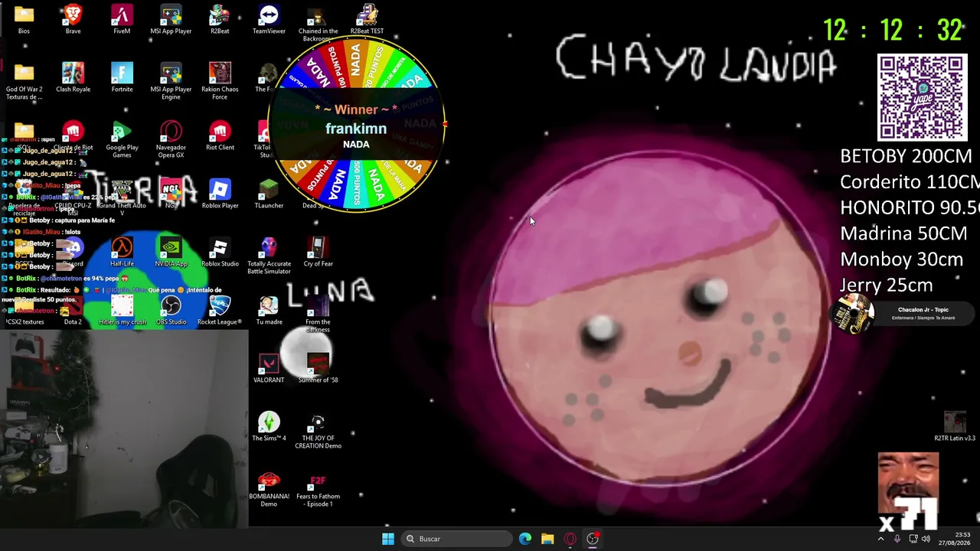
Task: Open the PCSX2 textures folder
Action: (24, 311)
